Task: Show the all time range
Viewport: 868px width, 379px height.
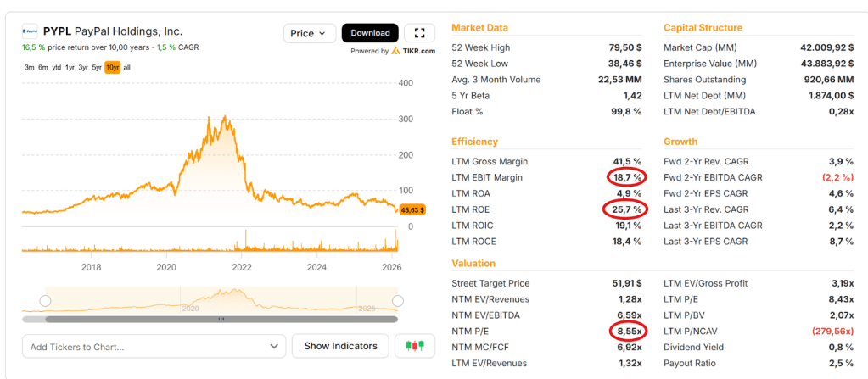Action: (126, 68)
